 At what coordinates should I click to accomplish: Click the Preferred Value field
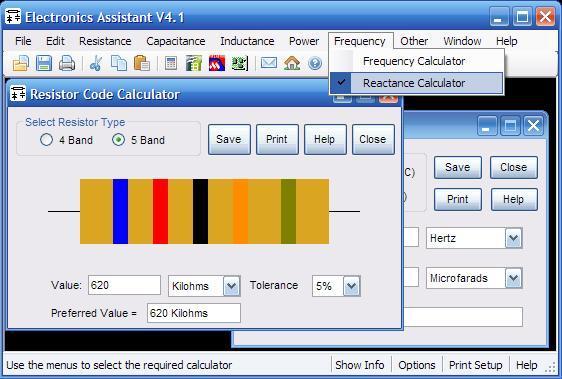tap(194, 313)
